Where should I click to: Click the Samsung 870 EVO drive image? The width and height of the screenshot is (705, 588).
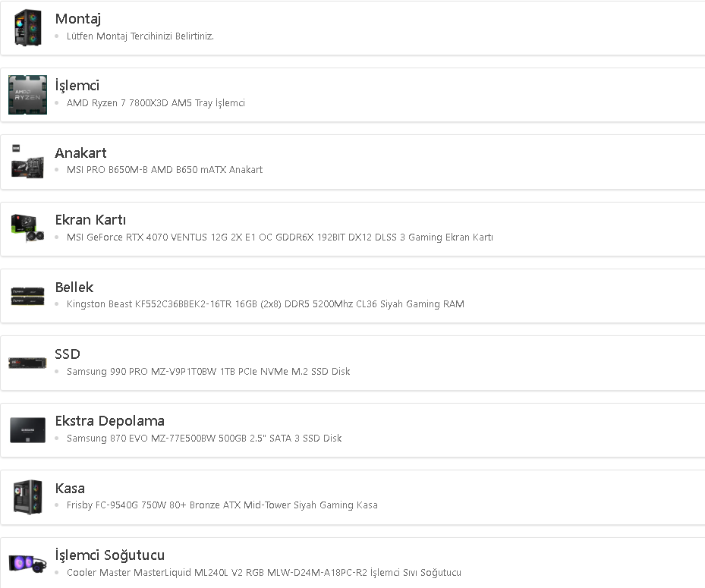pyautogui.click(x=27, y=429)
